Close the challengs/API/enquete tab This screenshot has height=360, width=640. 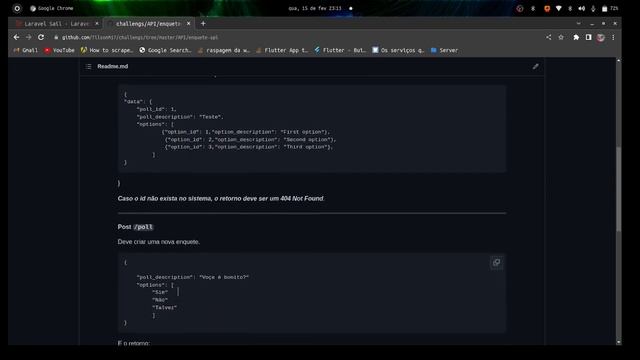click(189, 24)
